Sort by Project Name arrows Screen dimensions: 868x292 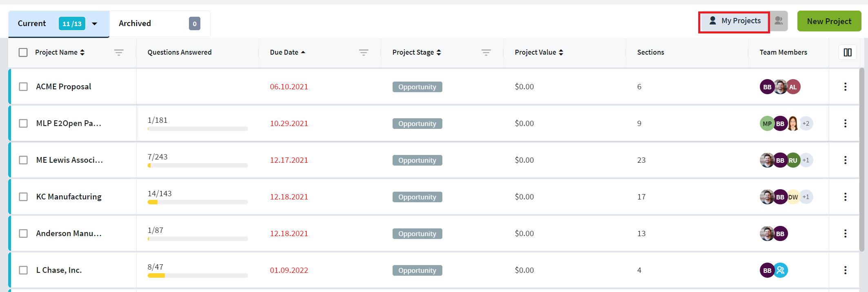82,52
